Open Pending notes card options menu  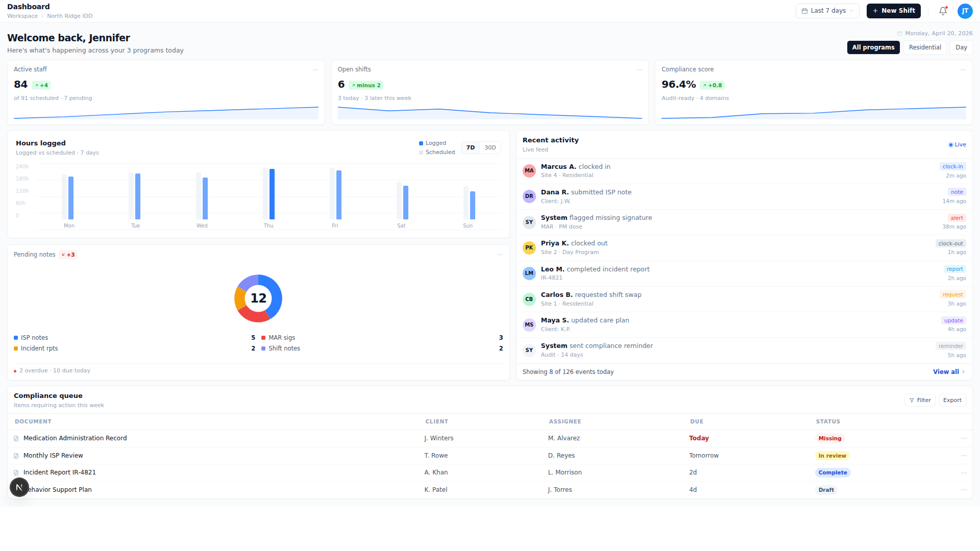pyautogui.click(x=500, y=255)
